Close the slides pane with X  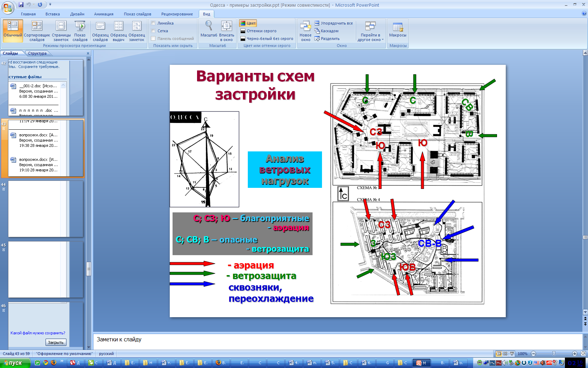[88, 53]
